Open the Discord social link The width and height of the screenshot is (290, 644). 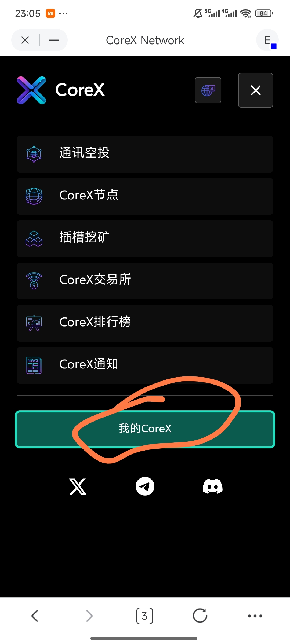point(213,486)
